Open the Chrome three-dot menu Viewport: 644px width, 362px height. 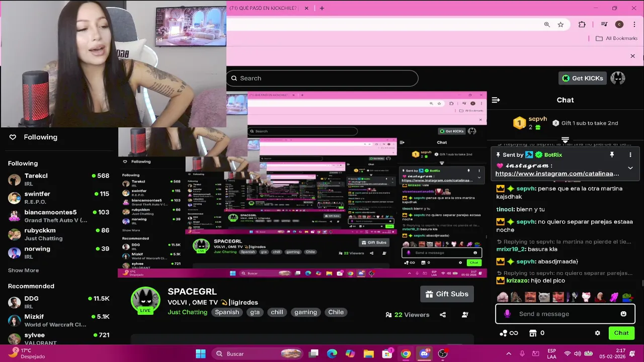(634, 25)
